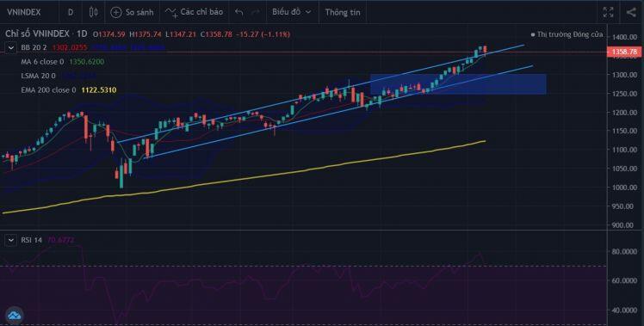Image resolution: width=644 pixels, height=326 pixels.
Task: Click the Chỉ số VNINDEX 1D title
Action: [46, 34]
